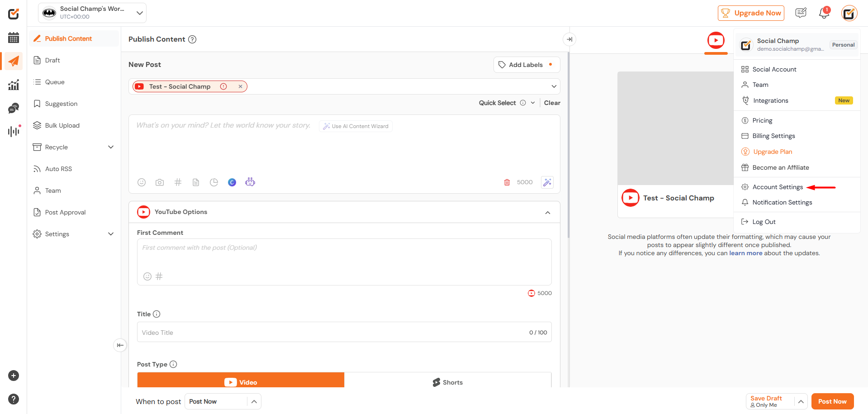
Task: Follow the learn more link
Action: click(745, 253)
